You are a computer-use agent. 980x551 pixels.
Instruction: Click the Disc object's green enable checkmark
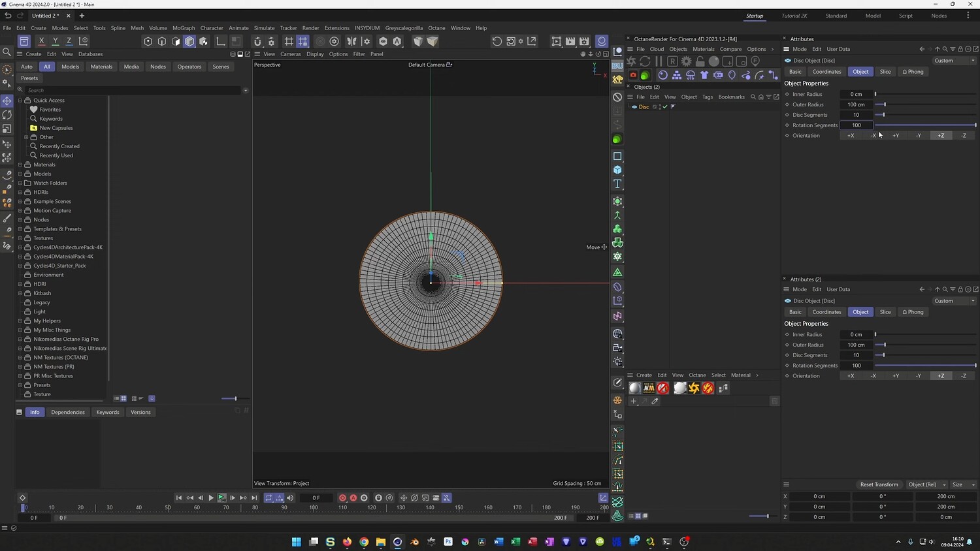pyautogui.click(x=665, y=107)
